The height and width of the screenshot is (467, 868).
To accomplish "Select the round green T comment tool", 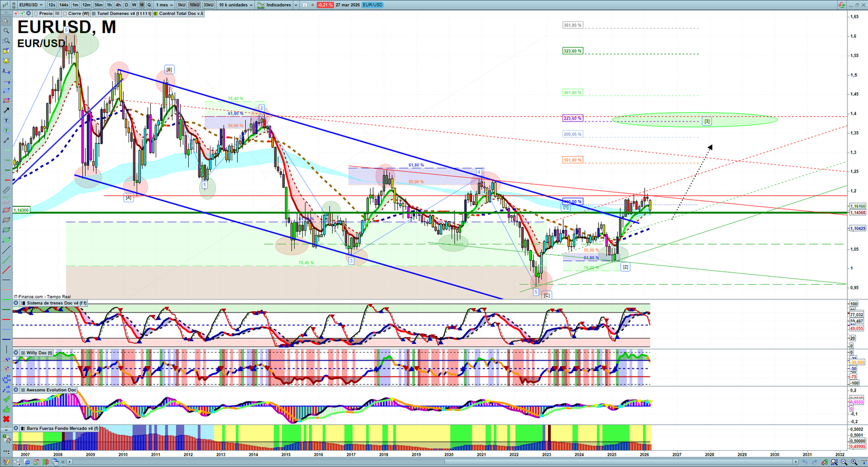I will [x=6, y=130].
